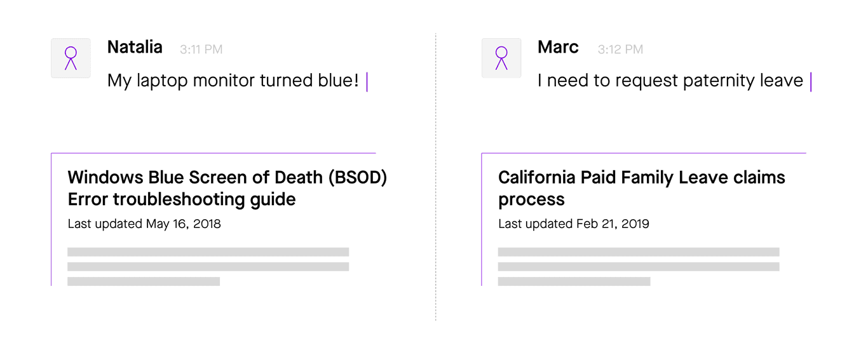
Task: Click the purple text cursor after 'paternity leave'
Action: coord(811,82)
